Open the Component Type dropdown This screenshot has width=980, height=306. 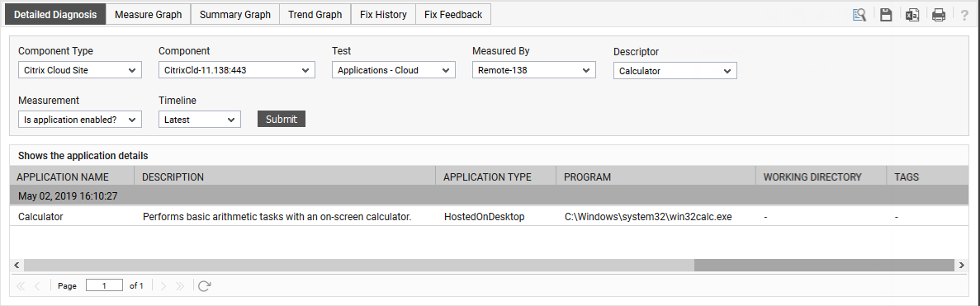(x=80, y=70)
